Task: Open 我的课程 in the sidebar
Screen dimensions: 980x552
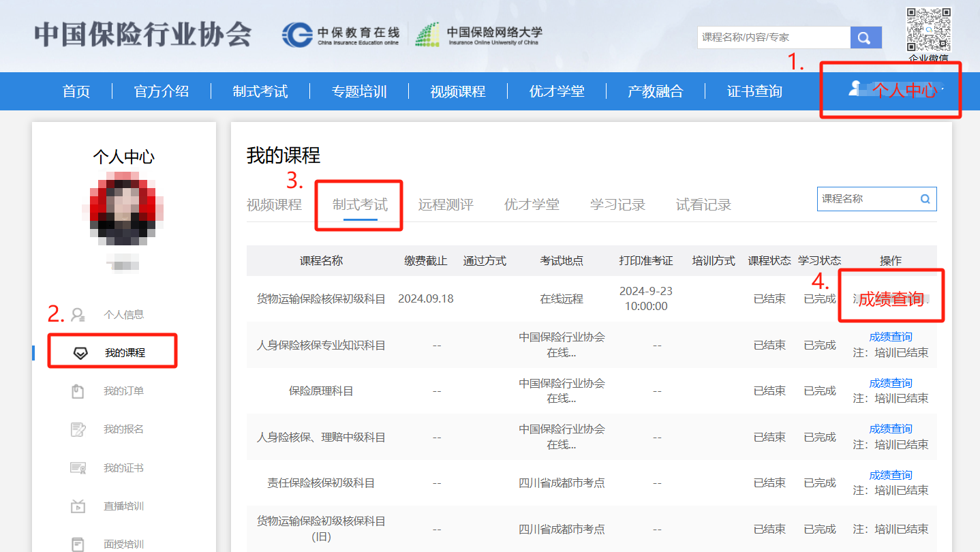Action: click(125, 353)
